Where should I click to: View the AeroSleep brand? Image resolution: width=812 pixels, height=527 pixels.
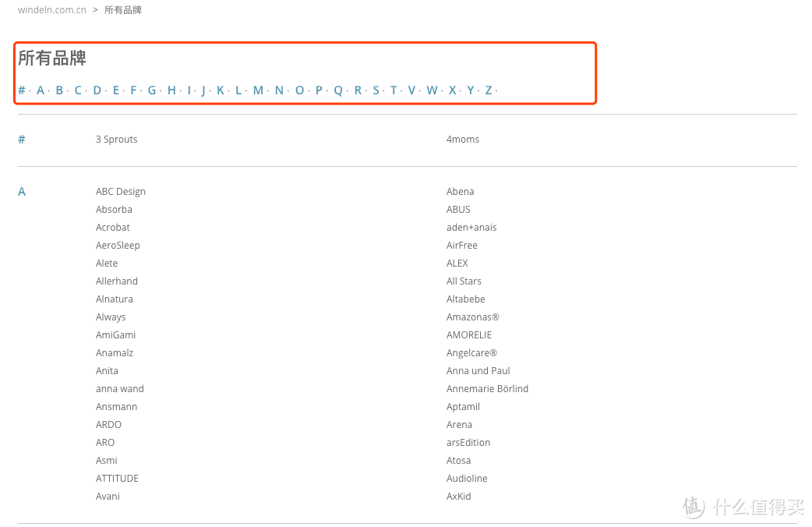tap(118, 245)
